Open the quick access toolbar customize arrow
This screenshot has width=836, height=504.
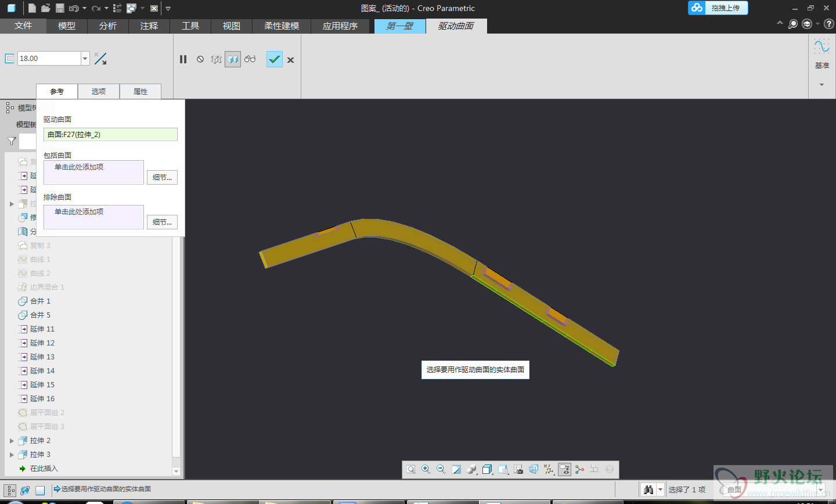[x=168, y=8]
